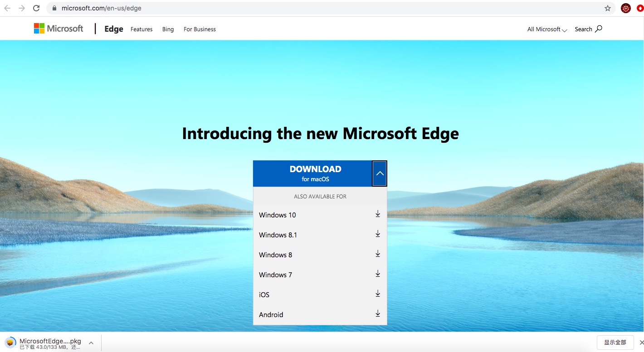Go back with the browser back arrow
Viewport: 644px width, 352px height.
click(x=7, y=8)
